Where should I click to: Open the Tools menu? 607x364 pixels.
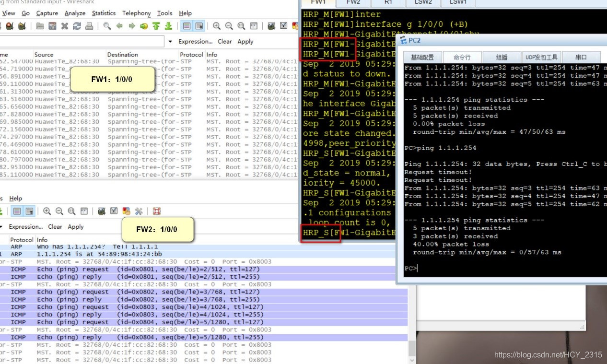(164, 13)
